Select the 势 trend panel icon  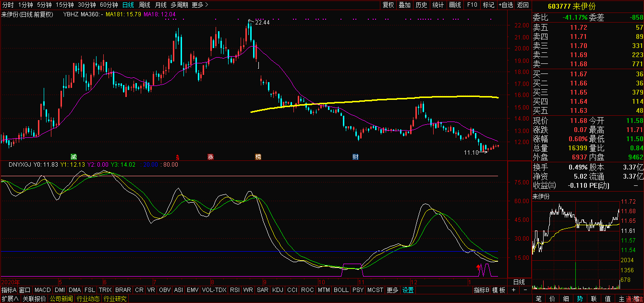point(580,299)
